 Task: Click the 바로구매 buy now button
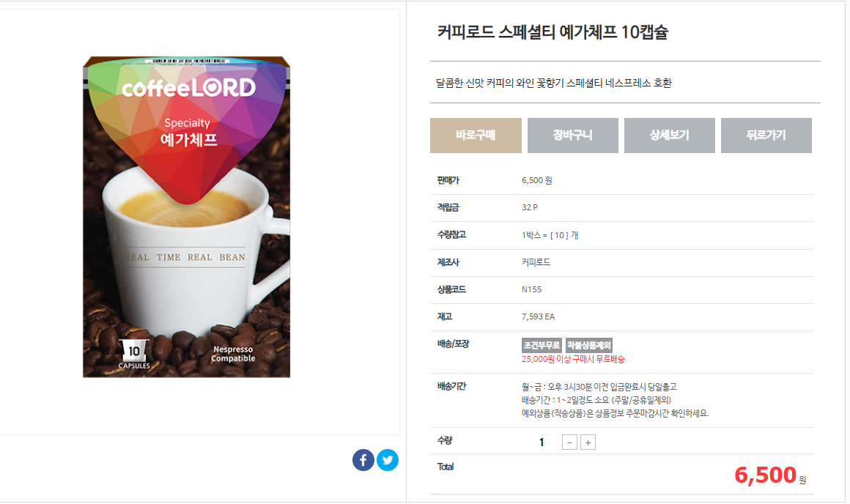pos(476,136)
